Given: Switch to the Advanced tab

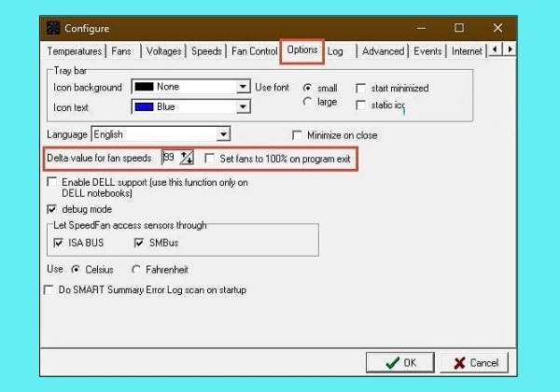Looking at the screenshot, I should (x=384, y=51).
